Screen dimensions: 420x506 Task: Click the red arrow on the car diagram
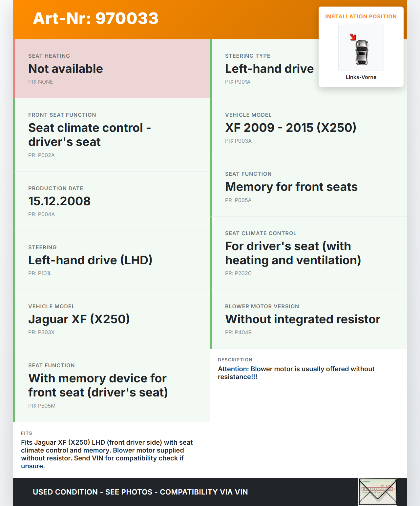(353, 37)
